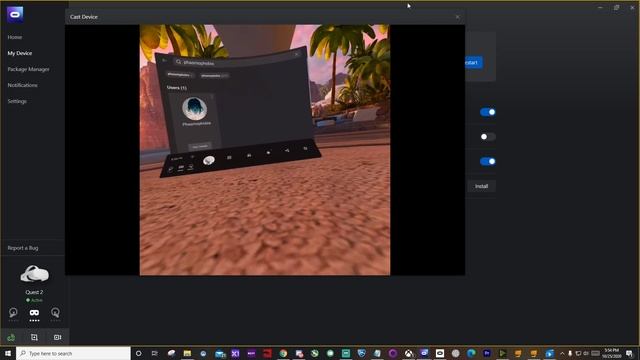Click the back arrow in cast view

[164, 60]
